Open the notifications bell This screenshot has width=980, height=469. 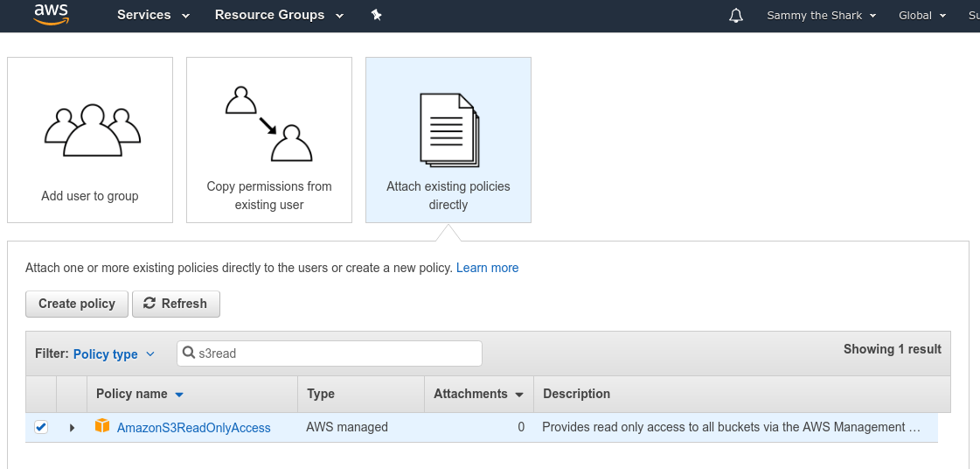[736, 16]
